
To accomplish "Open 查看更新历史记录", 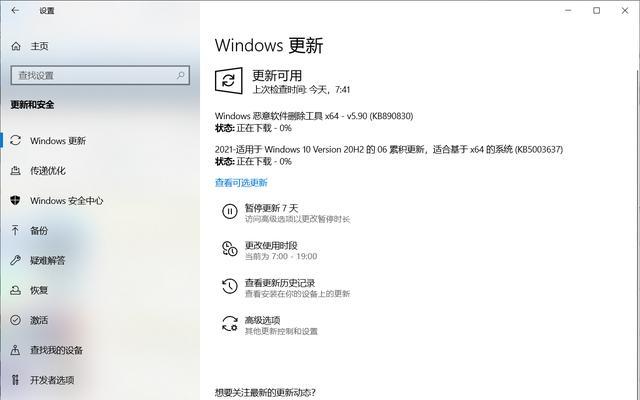I will click(280, 283).
